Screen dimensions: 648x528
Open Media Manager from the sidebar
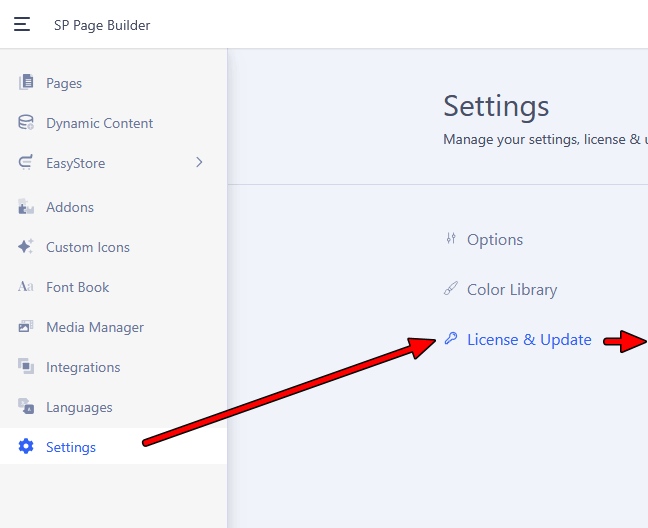click(x=94, y=327)
